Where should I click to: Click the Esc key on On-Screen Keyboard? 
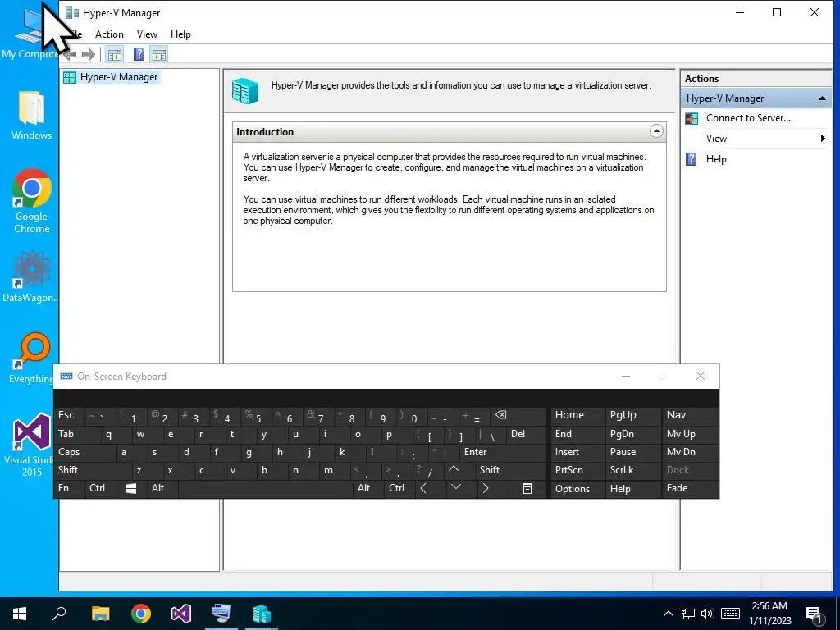[69, 415]
